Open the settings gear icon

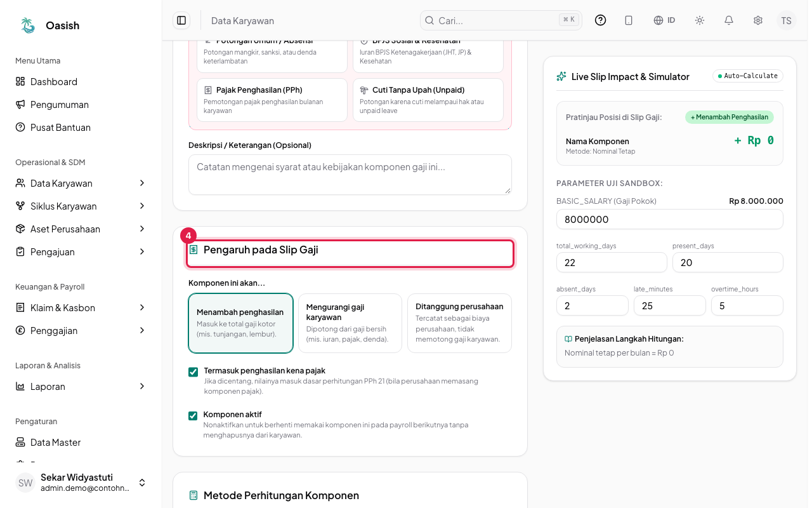click(x=758, y=20)
